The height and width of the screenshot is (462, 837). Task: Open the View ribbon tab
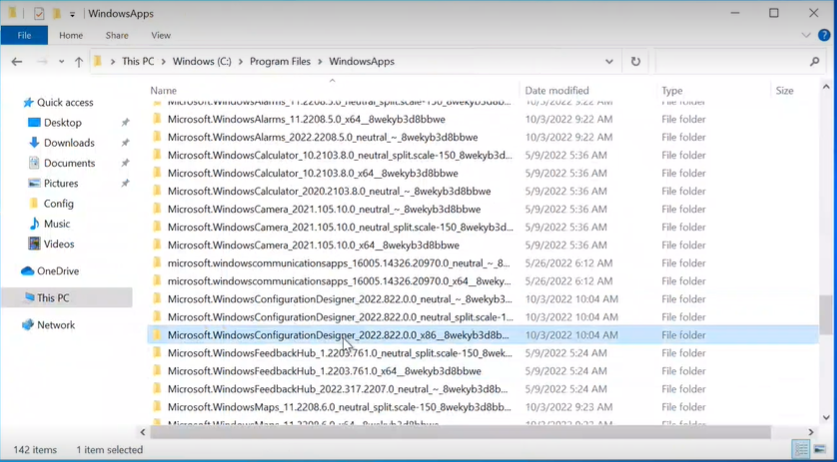pos(161,35)
